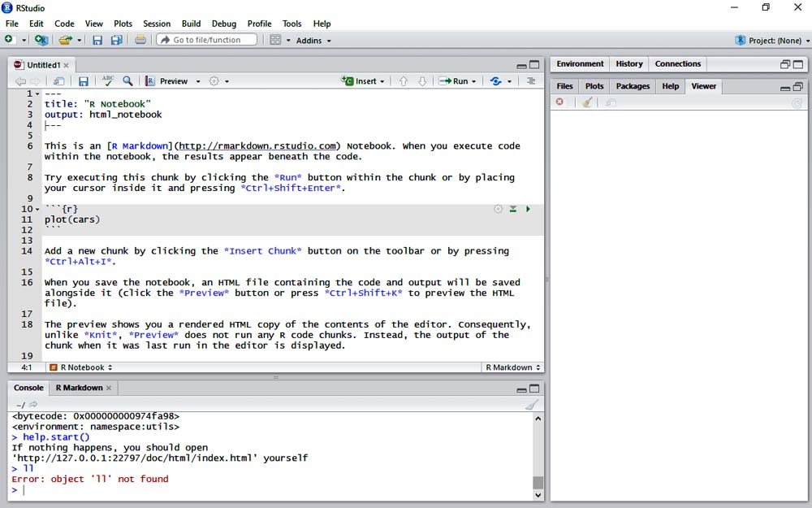The width and height of the screenshot is (812, 508).
Task: Open chunk options gear on line 10
Action: click(x=498, y=209)
